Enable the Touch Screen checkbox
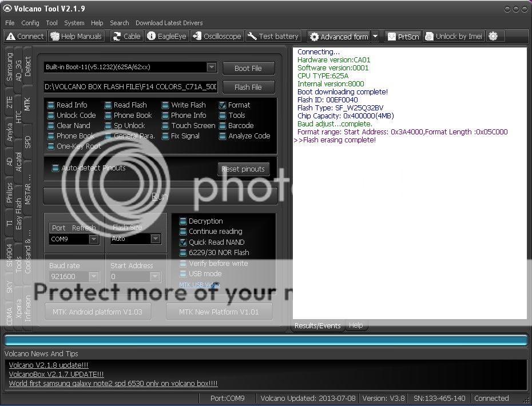The width and height of the screenshot is (532, 406). click(x=165, y=126)
